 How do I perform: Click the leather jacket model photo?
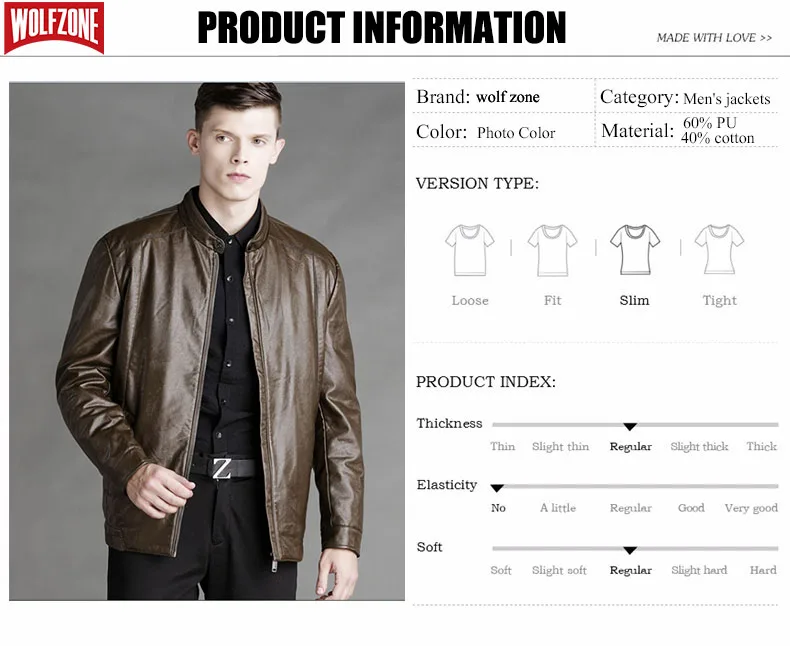point(207,341)
